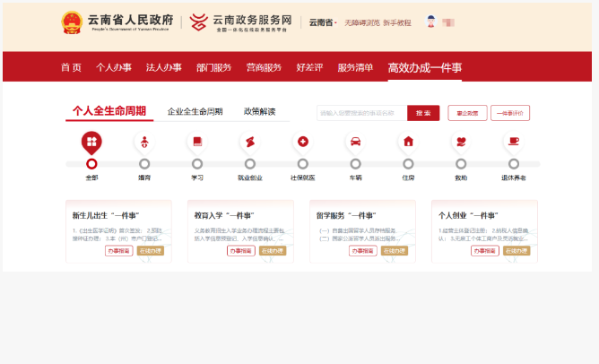Open the user avatar icon in header
This screenshot has height=364, width=599.
pos(431,22)
